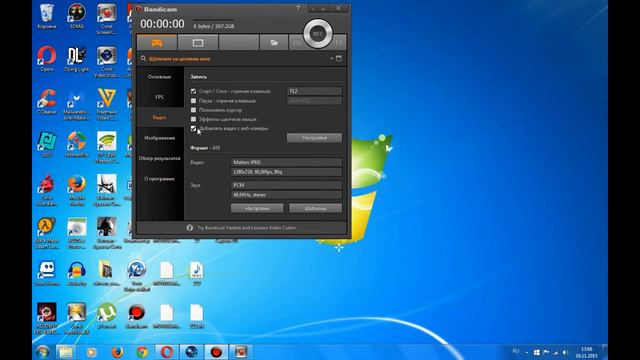Open the Изображения settings section
The height and width of the screenshot is (360, 640).
point(160,138)
